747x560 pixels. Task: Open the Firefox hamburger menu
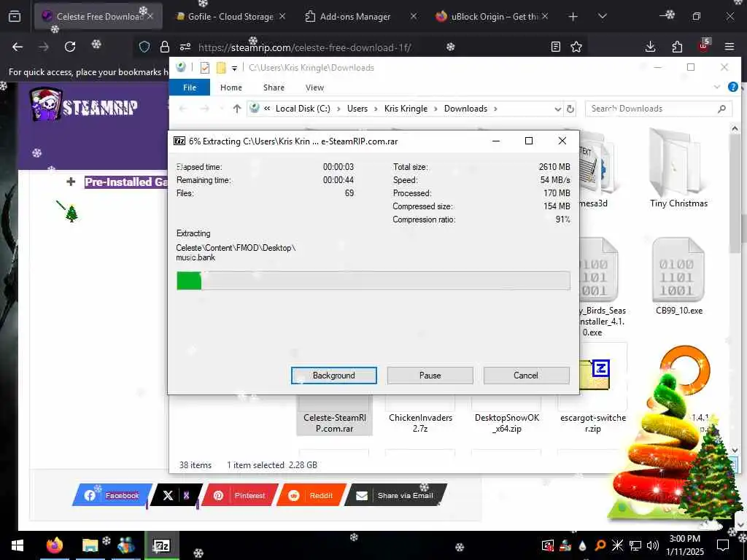tap(729, 47)
